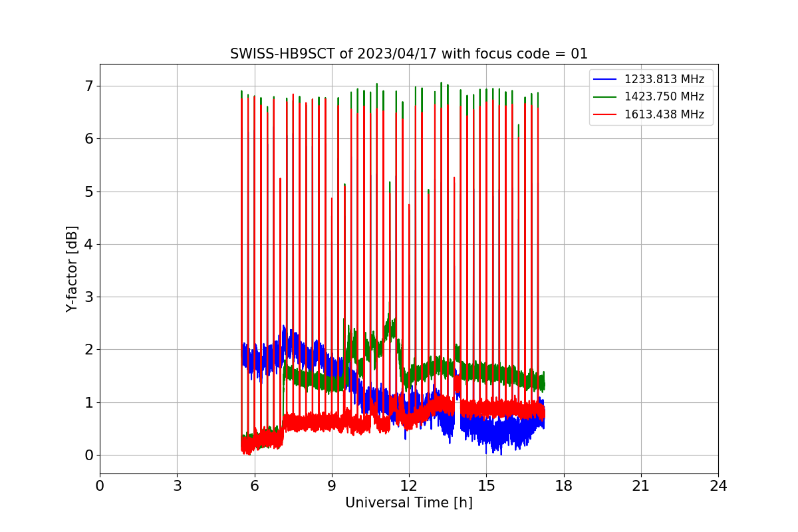Select the 1613.438 MHz legend label

[x=664, y=114]
